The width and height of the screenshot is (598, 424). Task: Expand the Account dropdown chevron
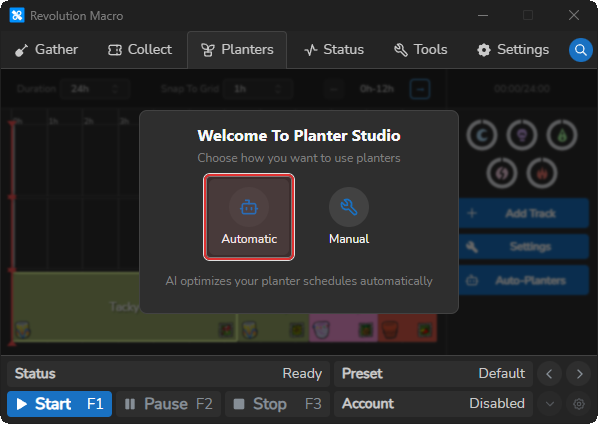(x=550, y=404)
